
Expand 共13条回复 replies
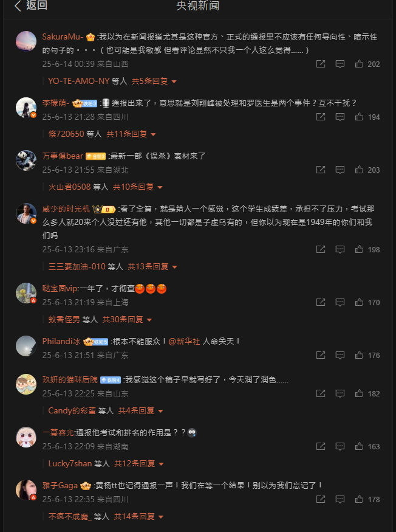[x=152, y=267]
